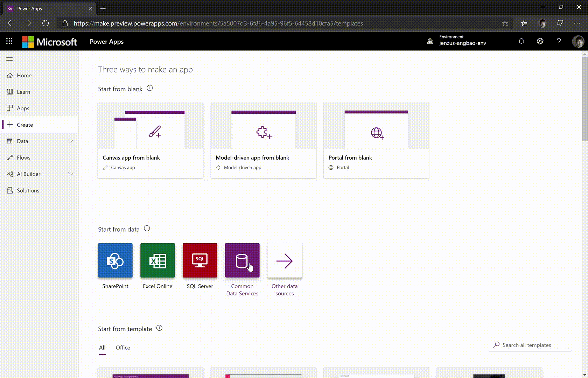
Task: Open a new browser tab
Action: (103, 9)
